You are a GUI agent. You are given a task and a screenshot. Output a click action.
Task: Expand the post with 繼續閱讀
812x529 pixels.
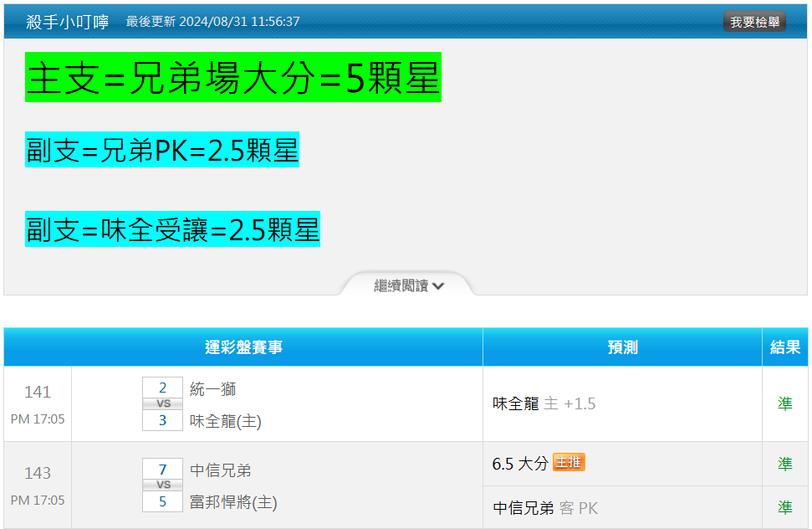[x=409, y=285]
